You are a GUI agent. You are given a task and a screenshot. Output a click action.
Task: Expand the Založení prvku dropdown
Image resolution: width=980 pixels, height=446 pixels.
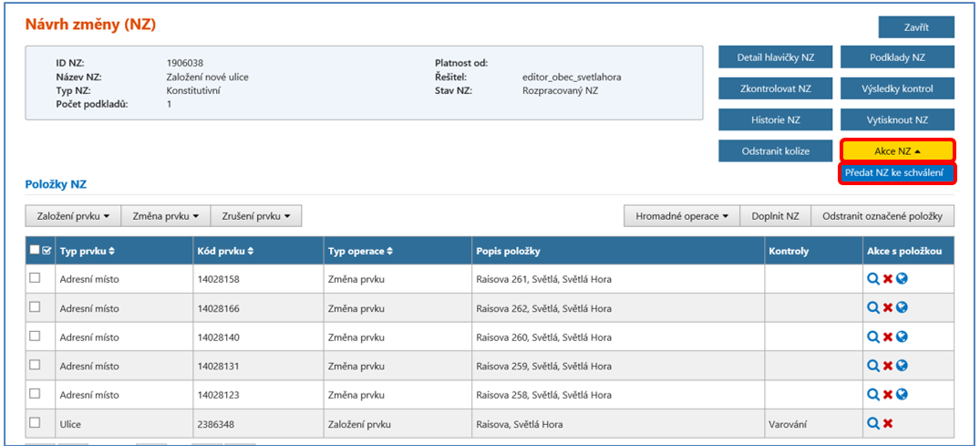[73, 216]
